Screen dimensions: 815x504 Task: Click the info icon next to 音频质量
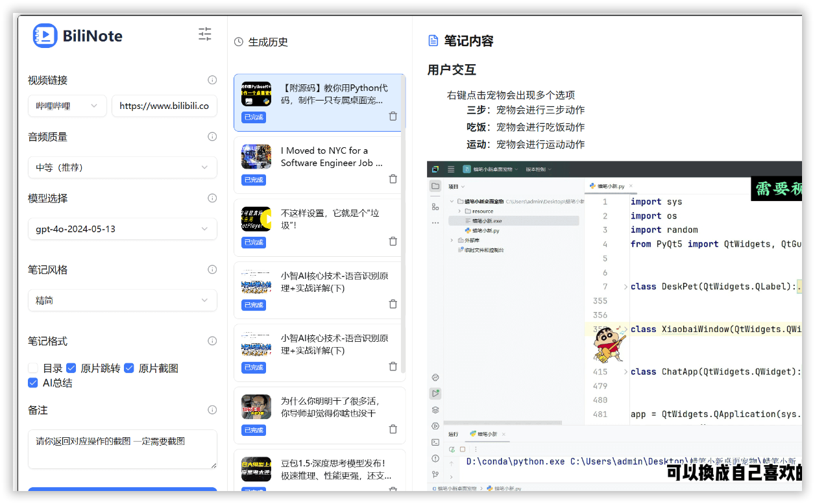[x=212, y=136]
